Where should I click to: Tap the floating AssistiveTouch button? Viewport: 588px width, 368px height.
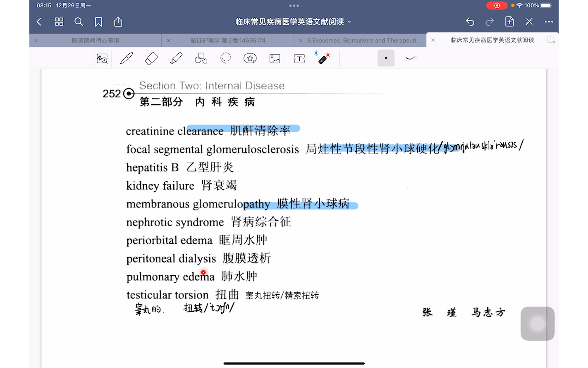(x=538, y=324)
